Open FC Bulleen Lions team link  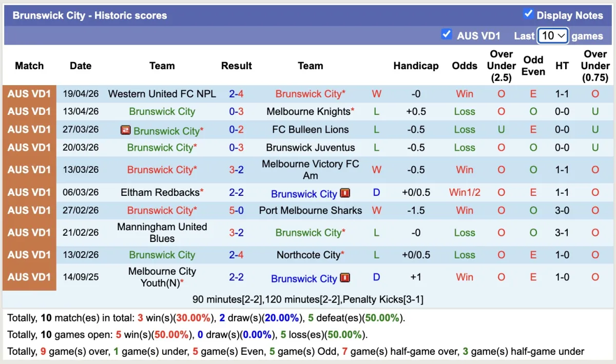pyautogui.click(x=311, y=130)
